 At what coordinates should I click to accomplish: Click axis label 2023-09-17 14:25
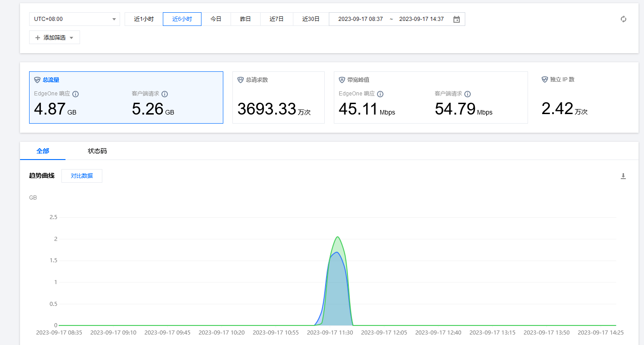click(x=600, y=333)
